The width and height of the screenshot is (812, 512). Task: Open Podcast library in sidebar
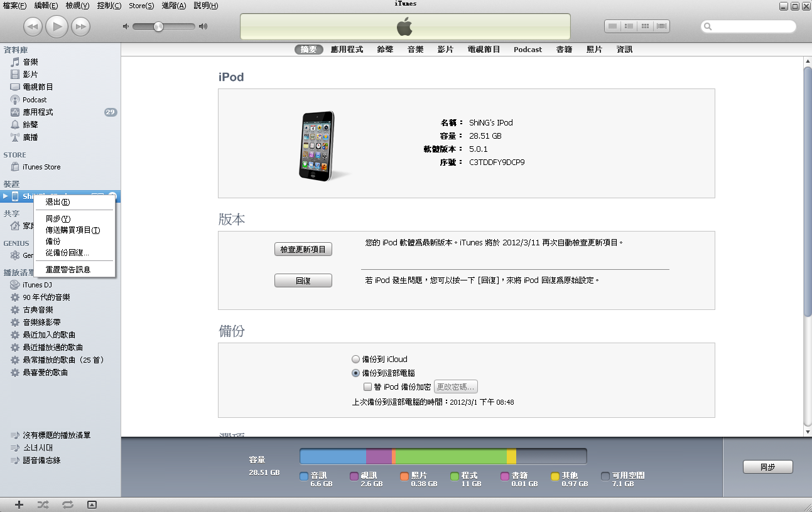35,99
